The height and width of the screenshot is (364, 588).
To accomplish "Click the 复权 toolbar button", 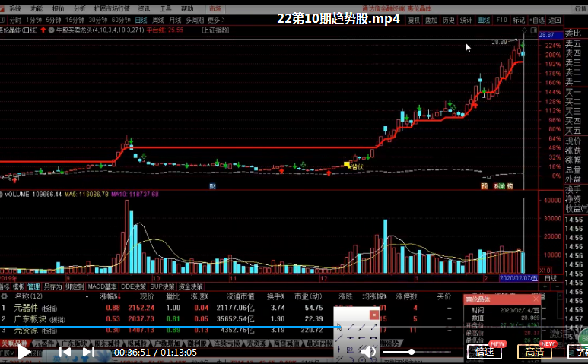I will pos(414,20).
